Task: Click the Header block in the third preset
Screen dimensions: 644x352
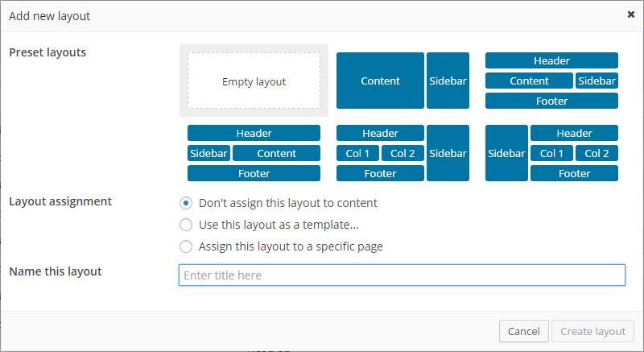Action: point(551,60)
